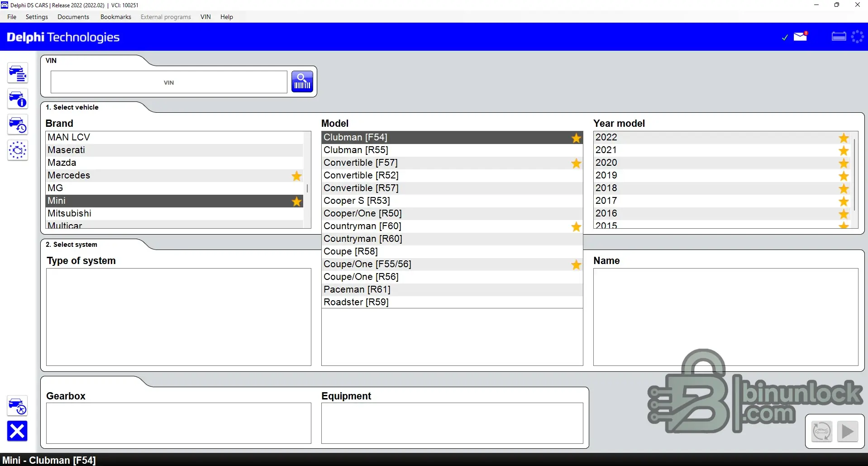868x466 pixels.
Task: Pick Cooper S [R53] model entry
Action: coord(357,201)
